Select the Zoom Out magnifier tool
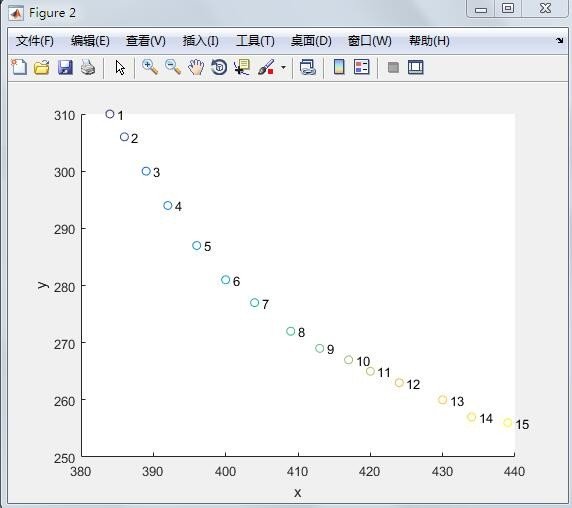The width and height of the screenshot is (572, 508). 173,67
